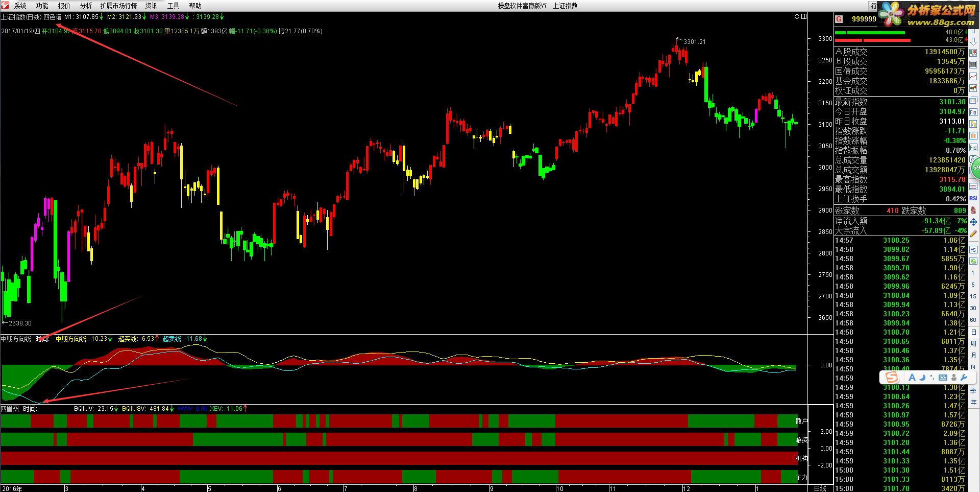The width and height of the screenshot is (980, 492).
Task: Click the 机构 row label
Action: pyautogui.click(x=801, y=458)
